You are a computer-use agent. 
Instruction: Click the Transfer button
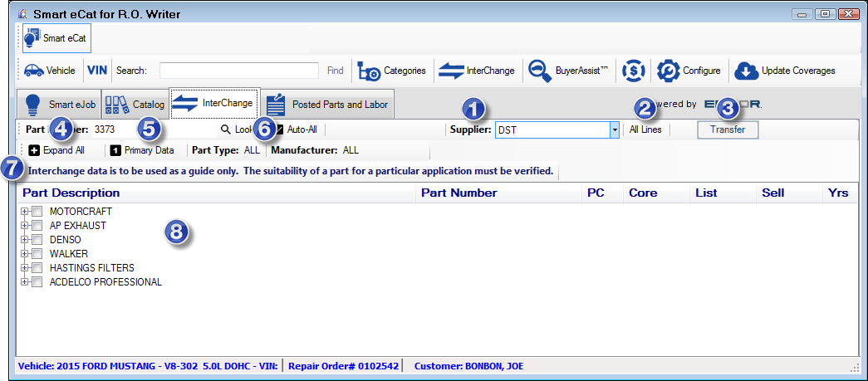pyautogui.click(x=728, y=130)
